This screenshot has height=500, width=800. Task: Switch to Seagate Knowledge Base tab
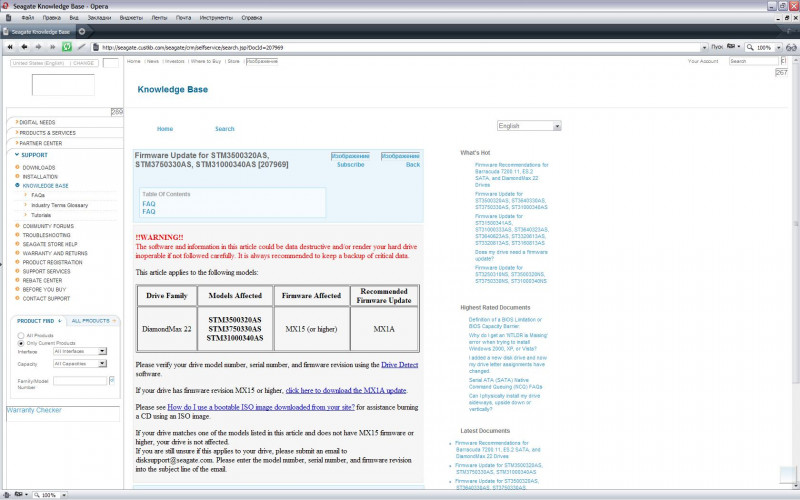[x=37, y=32]
